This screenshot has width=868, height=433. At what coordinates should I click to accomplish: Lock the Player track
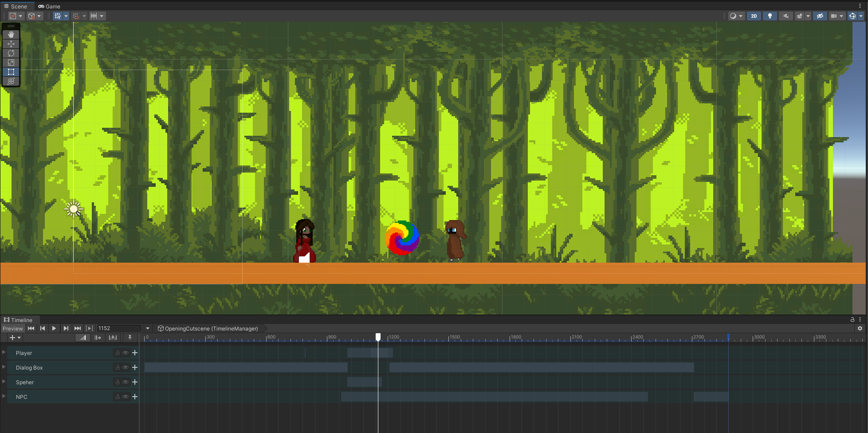point(118,353)
